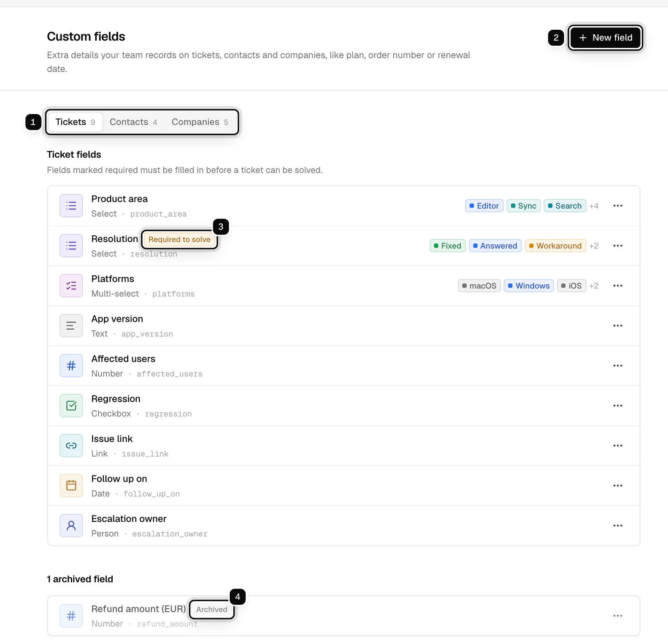Screen dimensions: 668x644
Task: Click the Follow up on calendar icon
Action: (x=71, y=486)
